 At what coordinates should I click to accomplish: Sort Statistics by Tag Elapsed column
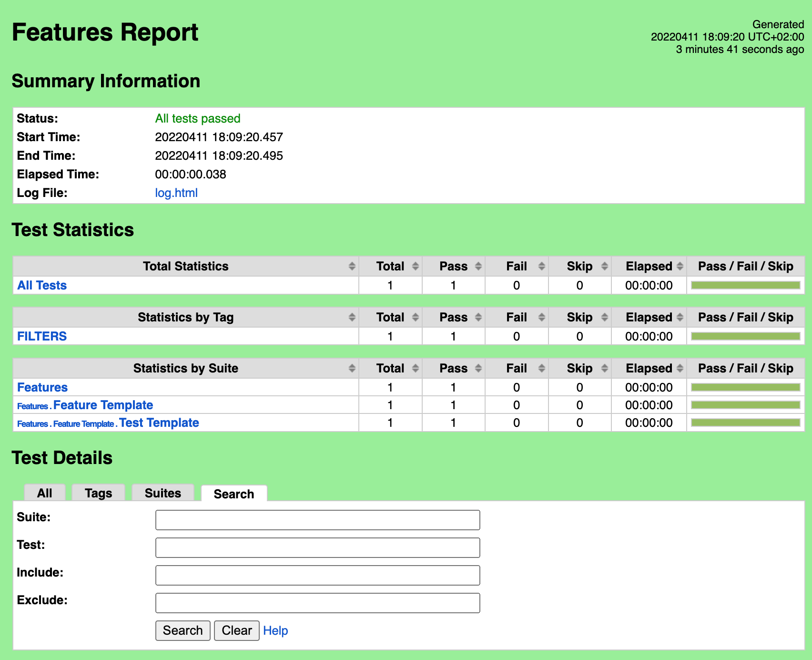click(649, 317)
